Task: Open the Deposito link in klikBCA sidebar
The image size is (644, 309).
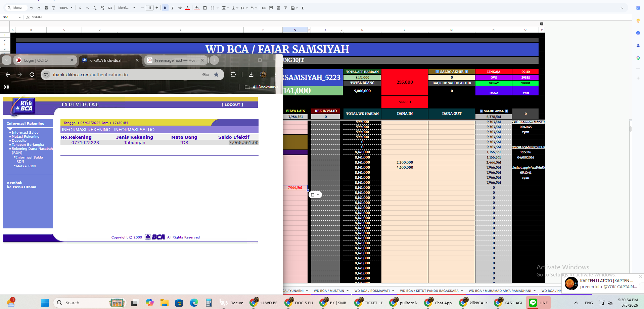Action: pyautogui.click(x=19, y=141)
